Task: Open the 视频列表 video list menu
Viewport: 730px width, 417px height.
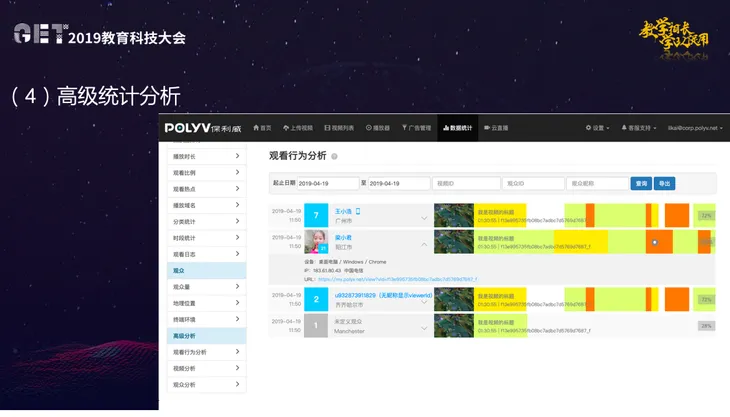Action: [x=339, y=128]
